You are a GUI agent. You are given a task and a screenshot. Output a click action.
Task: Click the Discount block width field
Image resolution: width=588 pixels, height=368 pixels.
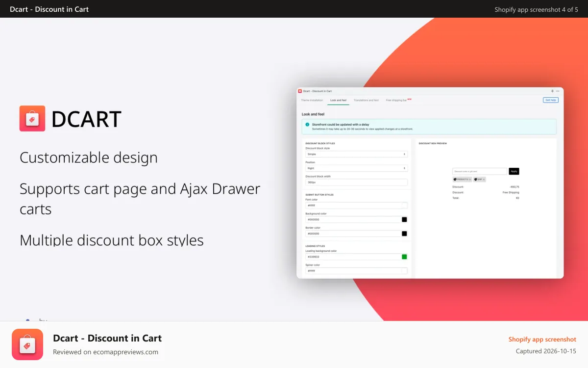(x=356, y=182)
